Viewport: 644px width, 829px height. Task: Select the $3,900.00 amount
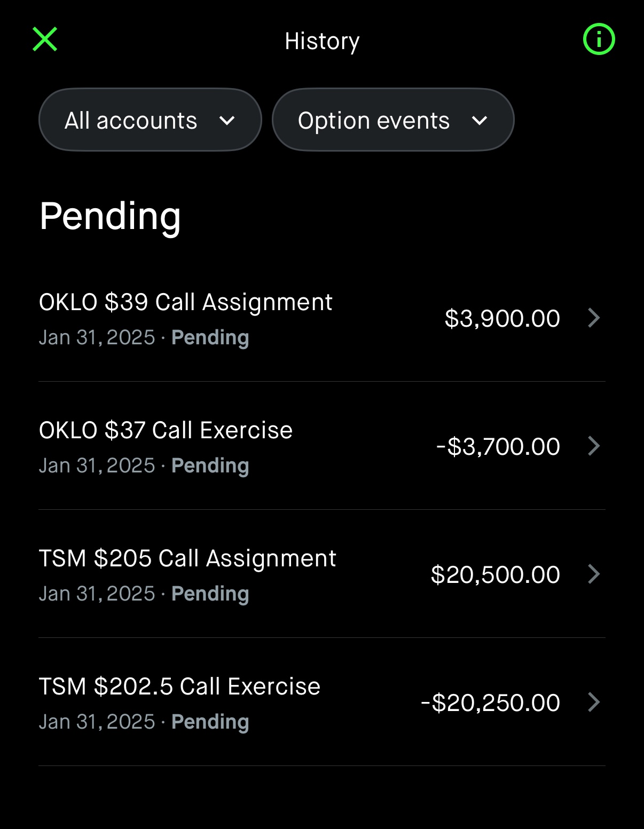coord(502,319)
